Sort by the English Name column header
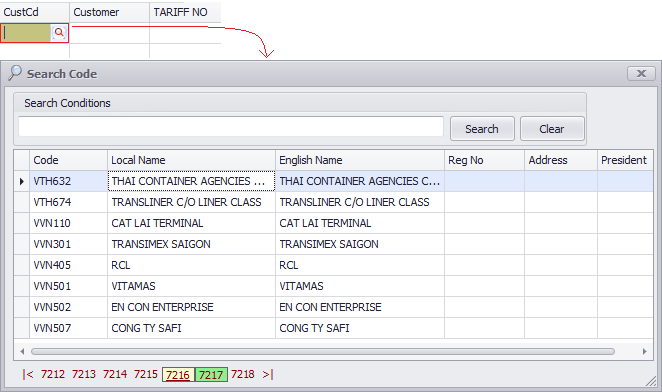Viewport: 662px width, 392px height. pyautogui.click(x=360, y=160)
